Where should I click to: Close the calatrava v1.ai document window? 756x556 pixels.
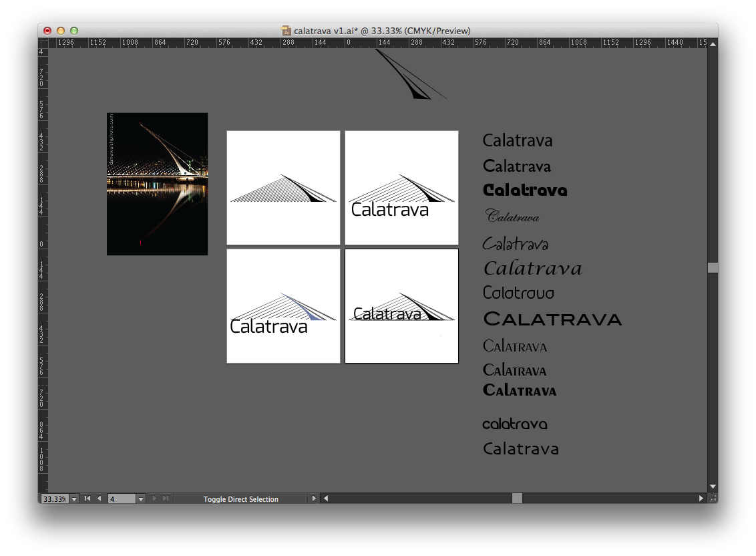point(47,31)
